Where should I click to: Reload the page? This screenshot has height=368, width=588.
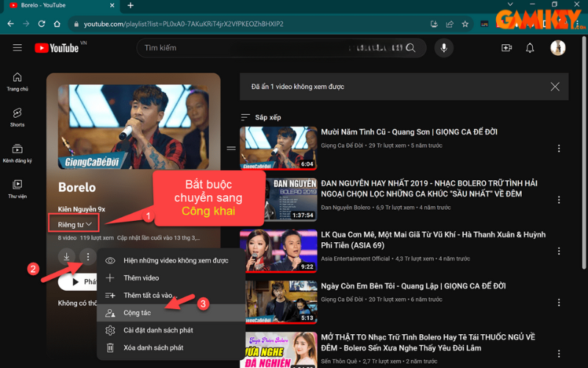[x=41, y=24]
